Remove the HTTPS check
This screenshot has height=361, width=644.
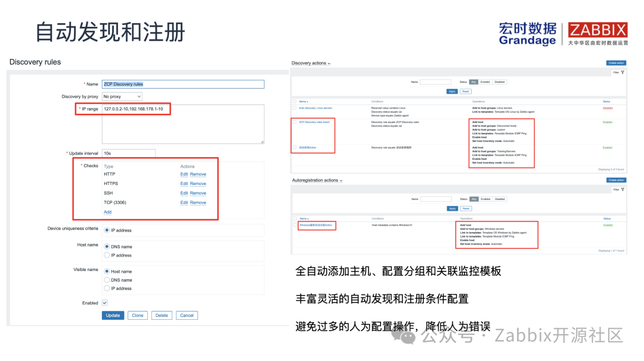tap(198, 184)
